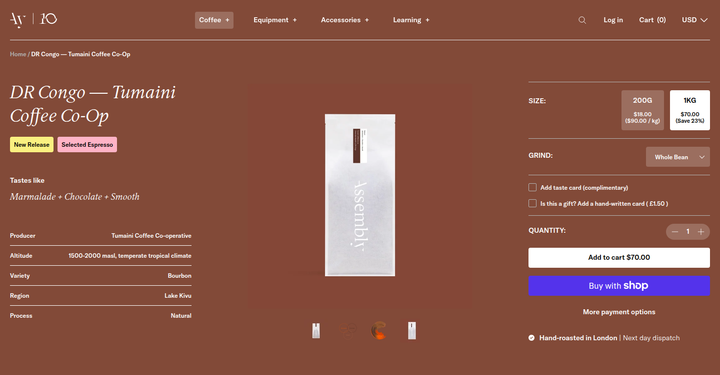720x375 pixels.
Task: Click the quantity value field
Action: pos(688,232)
